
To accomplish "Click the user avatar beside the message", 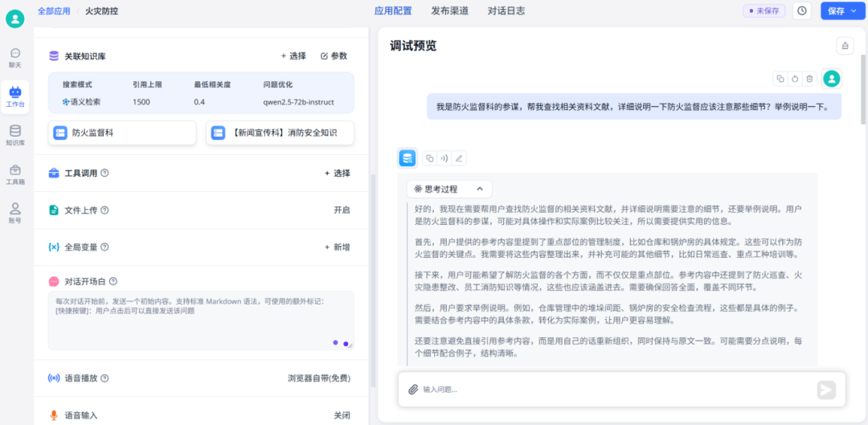I will coord(832,79).
